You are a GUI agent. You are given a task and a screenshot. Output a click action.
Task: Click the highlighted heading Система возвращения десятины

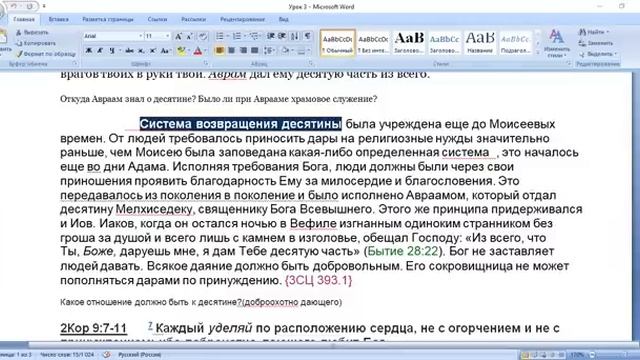[x=240, y=124]
